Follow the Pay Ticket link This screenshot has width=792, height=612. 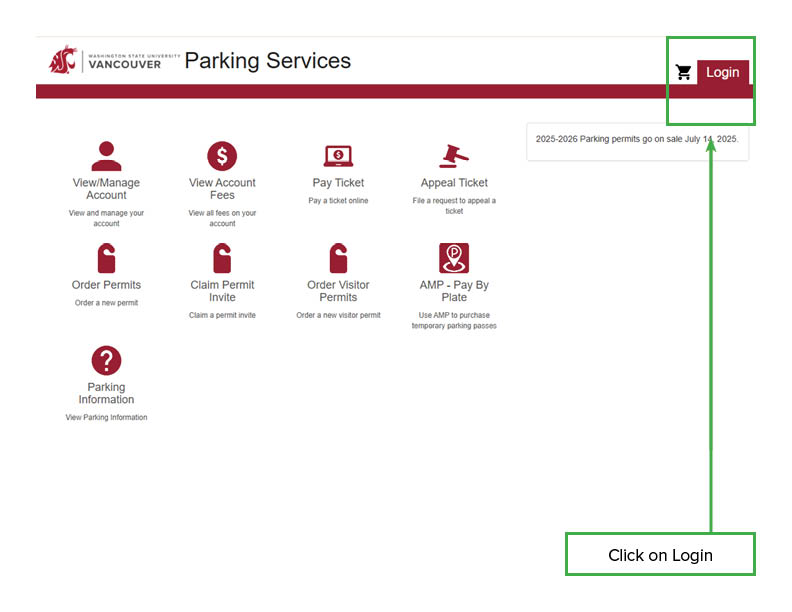click(x=338, y=183)
